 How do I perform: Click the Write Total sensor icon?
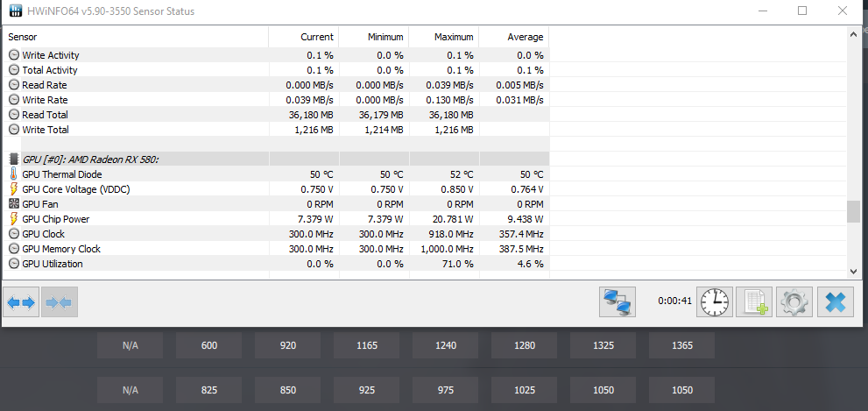[x=14, y=130]
